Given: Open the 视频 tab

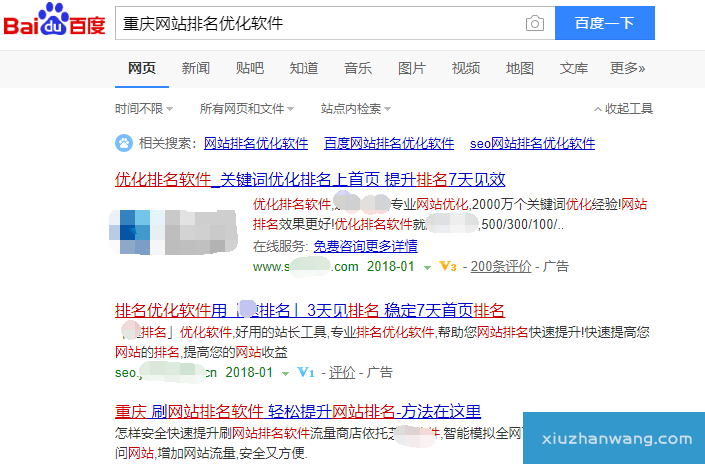Looking at the screenshot, I should [x=466, y=68].
